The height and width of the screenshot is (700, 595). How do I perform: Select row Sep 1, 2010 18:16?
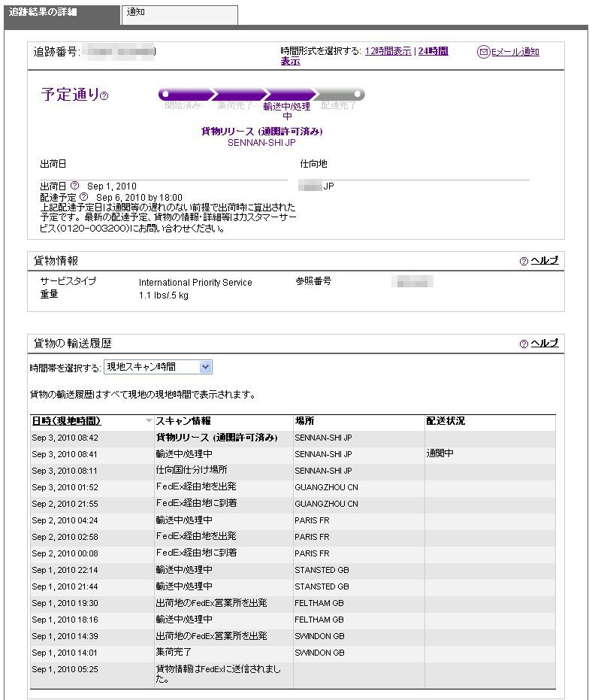point(293,620)
